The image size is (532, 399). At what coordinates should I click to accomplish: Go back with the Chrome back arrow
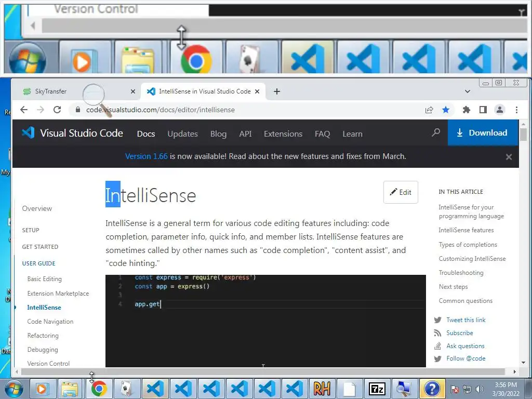[x=24, y=110]
